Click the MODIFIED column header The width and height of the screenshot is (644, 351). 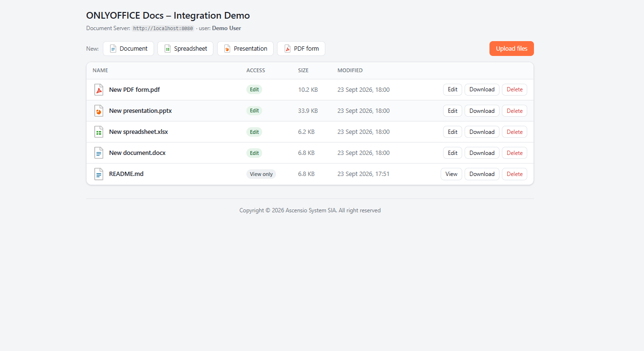coord(350,70)
